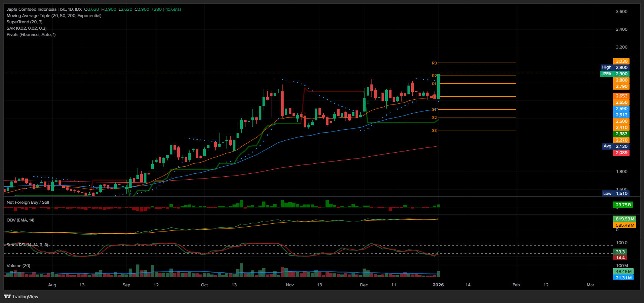
Task: Click the 585.49M OBV EMA value tag
Action: coord(625,225)
